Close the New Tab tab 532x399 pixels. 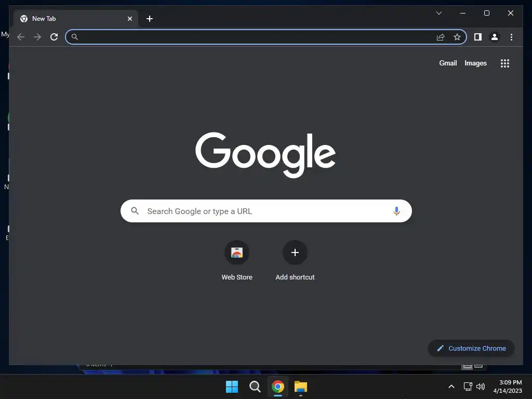coord(129,19)
